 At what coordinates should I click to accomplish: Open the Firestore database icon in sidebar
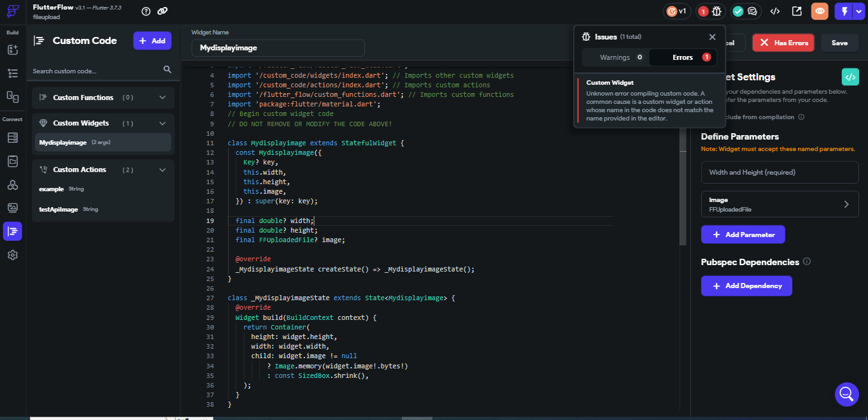click(x=13, y=138)
